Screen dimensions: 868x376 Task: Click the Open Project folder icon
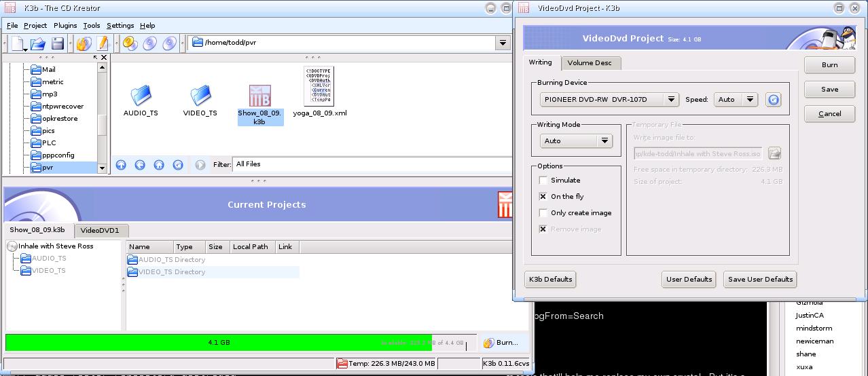click(38, 43)
